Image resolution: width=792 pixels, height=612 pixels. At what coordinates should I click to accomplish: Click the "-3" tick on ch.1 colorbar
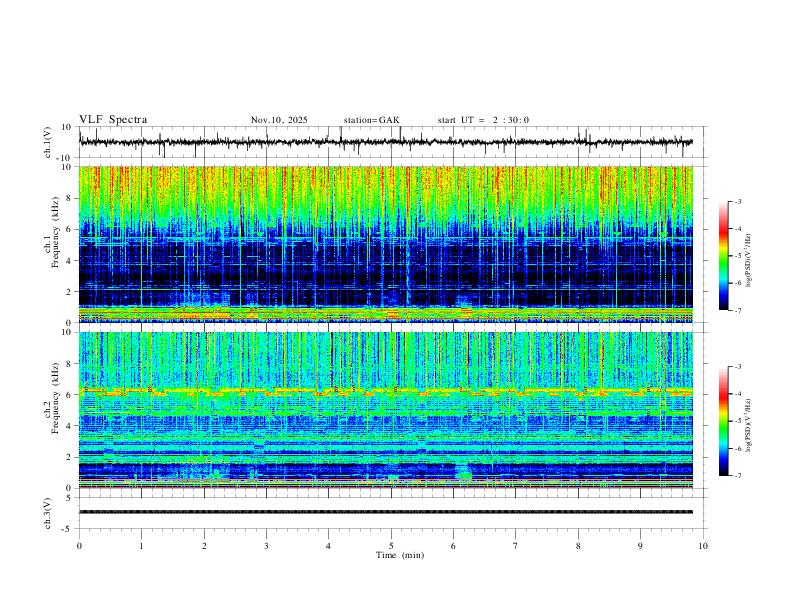737,201
